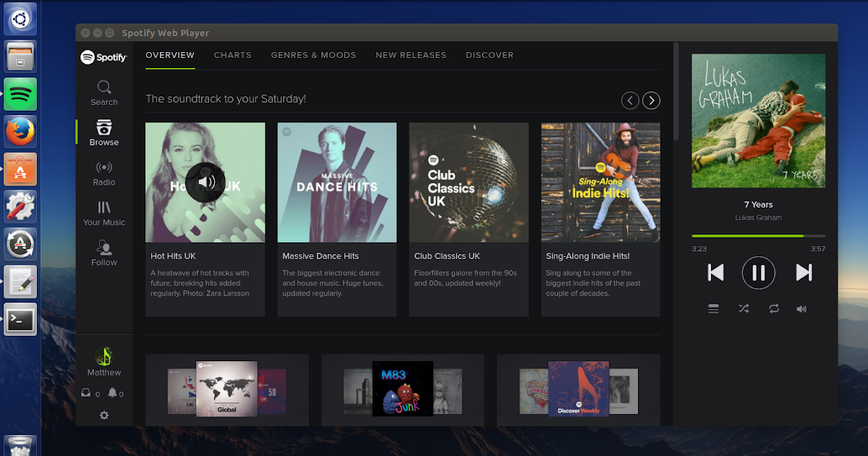Skip to the next track

804,273
